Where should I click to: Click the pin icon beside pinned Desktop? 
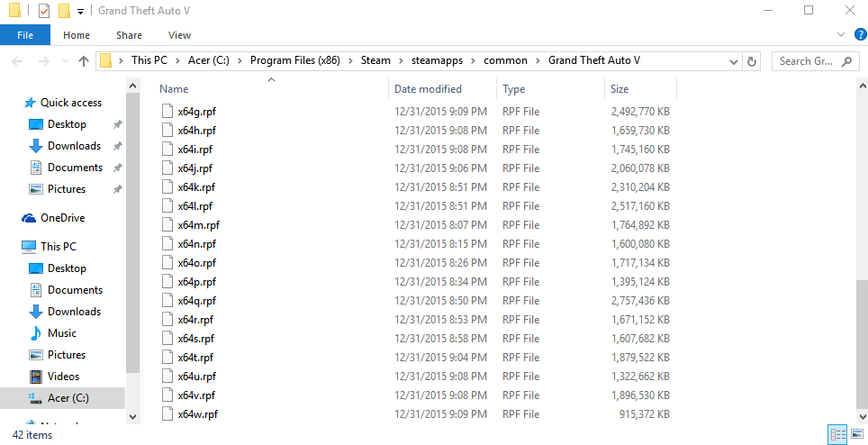(x=117, y=124)
